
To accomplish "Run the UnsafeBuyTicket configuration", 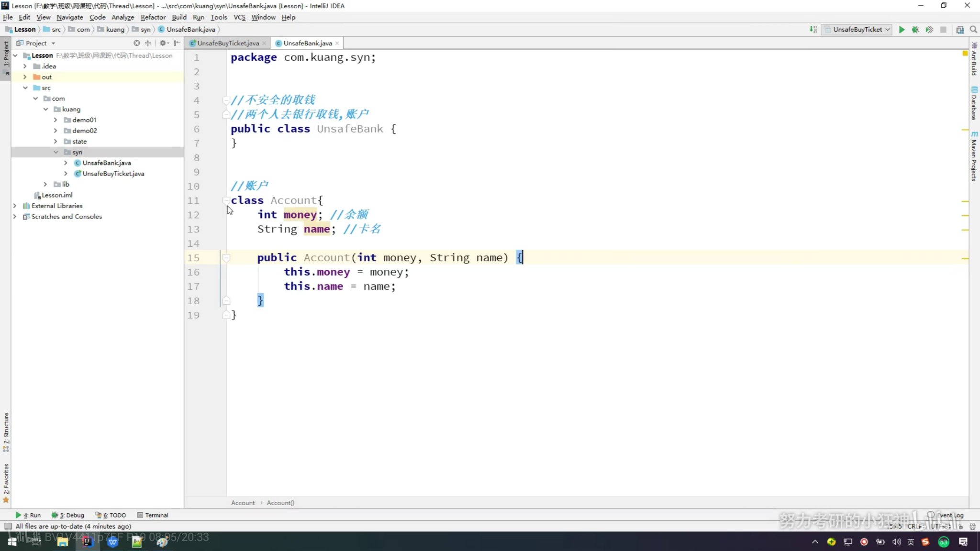I will pyautogui.click(x=902, y=30).
